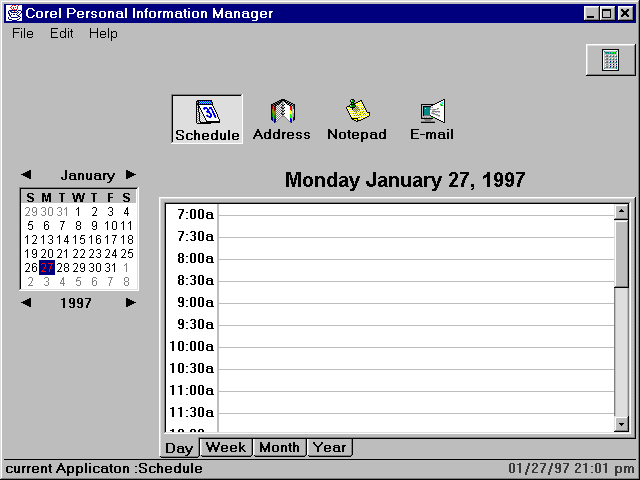Open the Edit menu
Screen dimensions: 640x480
click(62, 33)
